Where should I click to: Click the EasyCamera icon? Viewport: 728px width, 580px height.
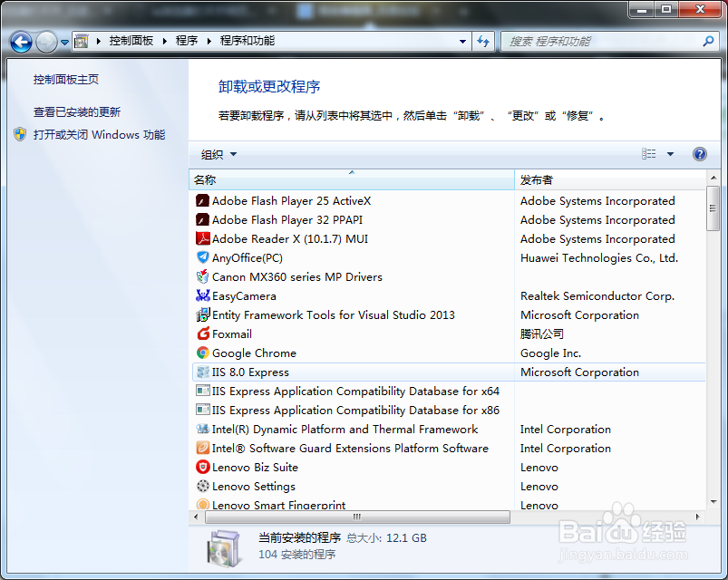[202, 295]
